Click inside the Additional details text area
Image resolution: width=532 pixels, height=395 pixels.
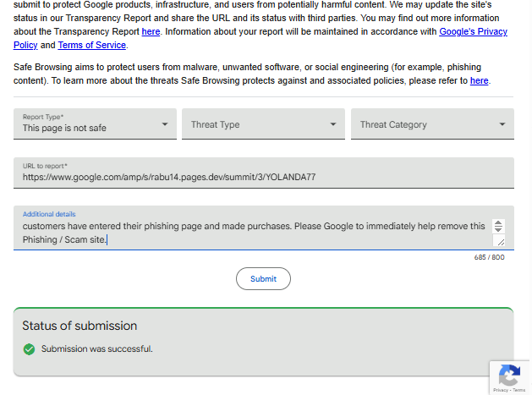pos(254,233)
